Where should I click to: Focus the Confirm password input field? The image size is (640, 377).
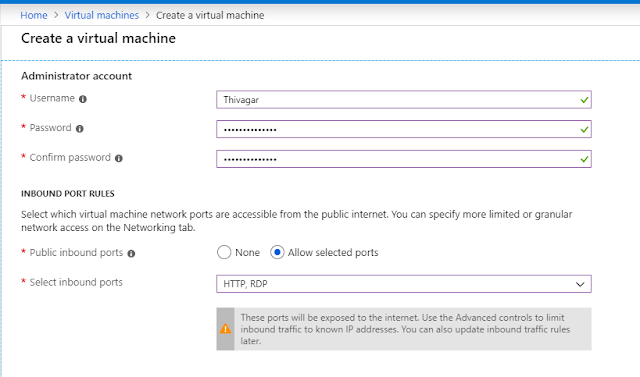(404, 159)
